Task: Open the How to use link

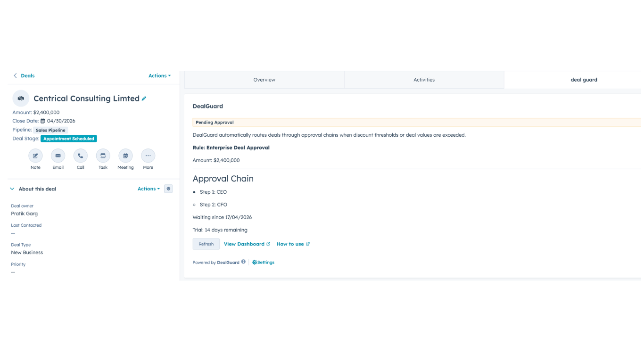Action: pos(293,244)
